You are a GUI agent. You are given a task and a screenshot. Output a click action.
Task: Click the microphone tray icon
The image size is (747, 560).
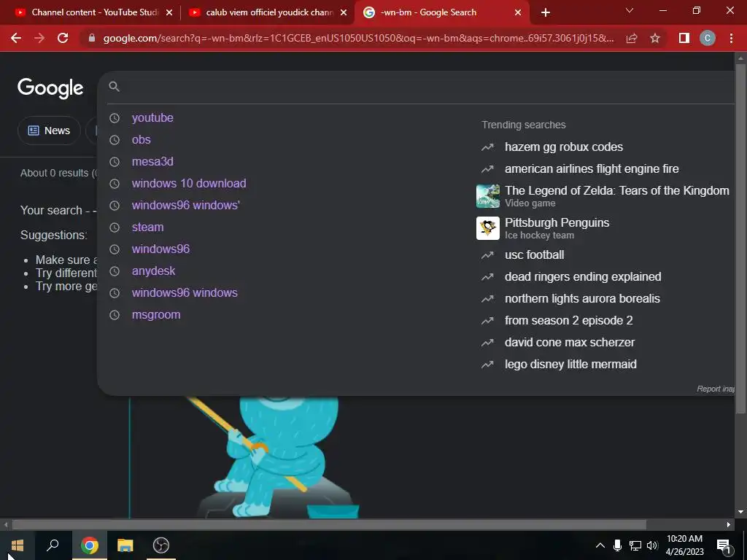pyautogui.click(x=617, y=545)
